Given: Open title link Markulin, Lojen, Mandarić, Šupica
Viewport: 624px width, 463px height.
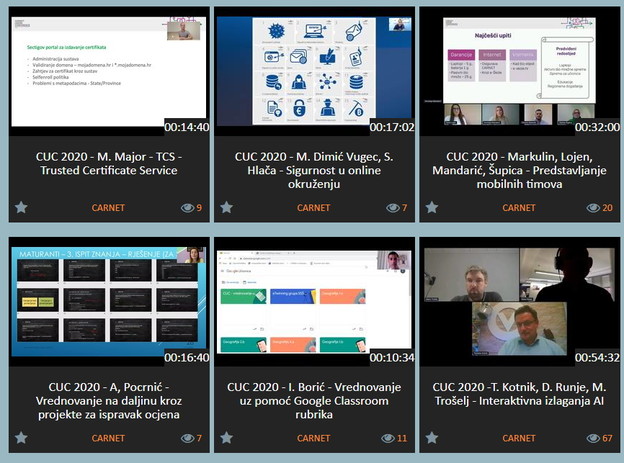Looking at the screenshot, I should pos(520,163).
